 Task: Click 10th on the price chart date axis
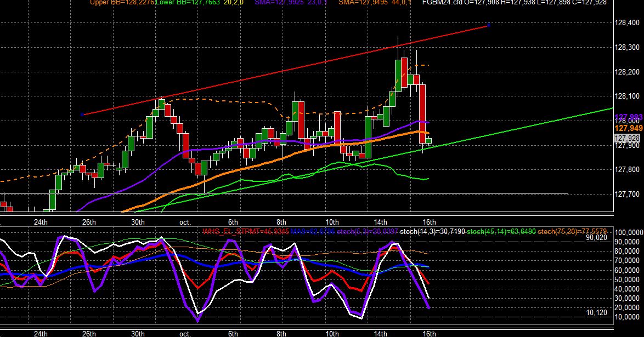pos(332,222)
